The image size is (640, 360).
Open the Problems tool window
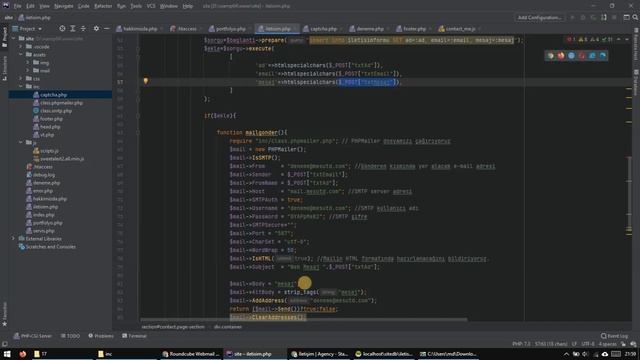pos(101,336)
